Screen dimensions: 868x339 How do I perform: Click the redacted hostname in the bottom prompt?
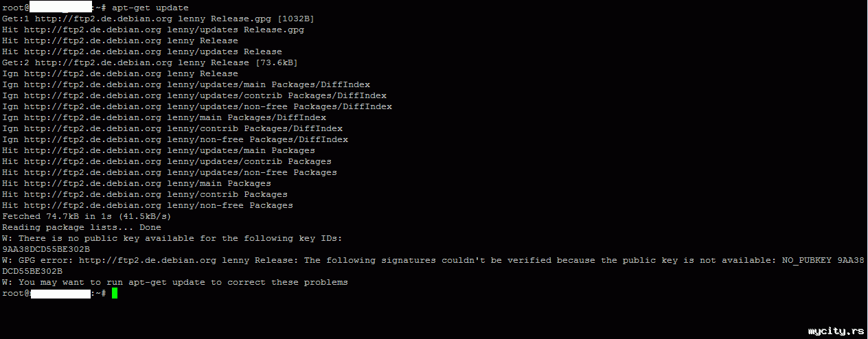point(60,294)
